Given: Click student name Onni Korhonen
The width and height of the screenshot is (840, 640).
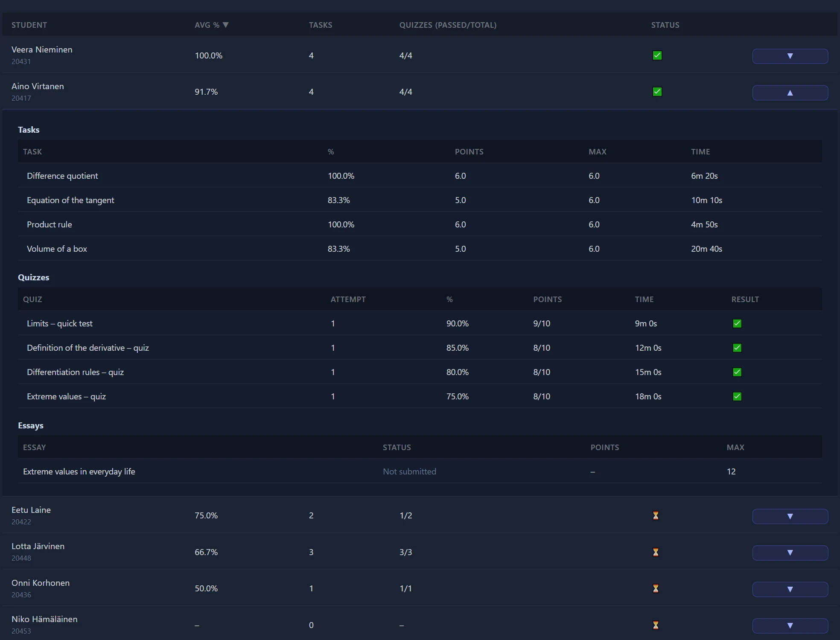Looking at the screenshot, I should [x=41, y=583].
